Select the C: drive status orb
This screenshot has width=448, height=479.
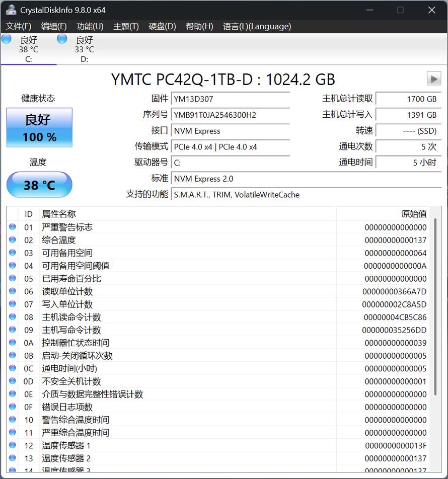tap(7, 39)
